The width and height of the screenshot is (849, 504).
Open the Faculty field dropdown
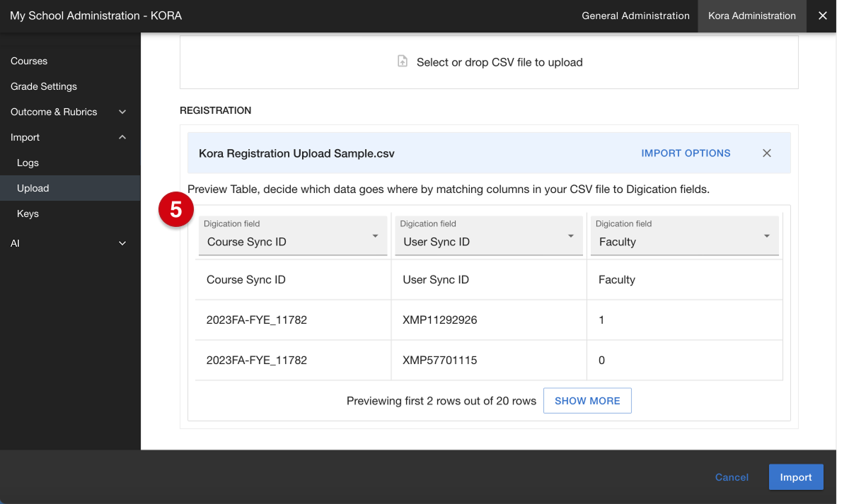pyautogui.click(x=684, y=235)
